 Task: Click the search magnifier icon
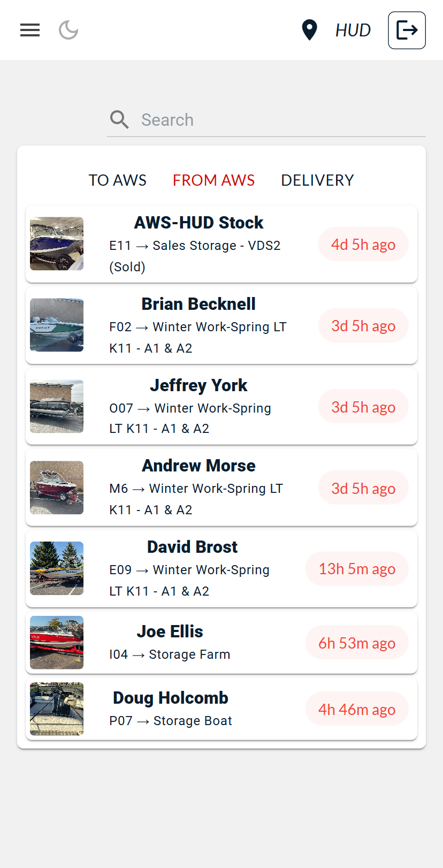pos(119,120)
